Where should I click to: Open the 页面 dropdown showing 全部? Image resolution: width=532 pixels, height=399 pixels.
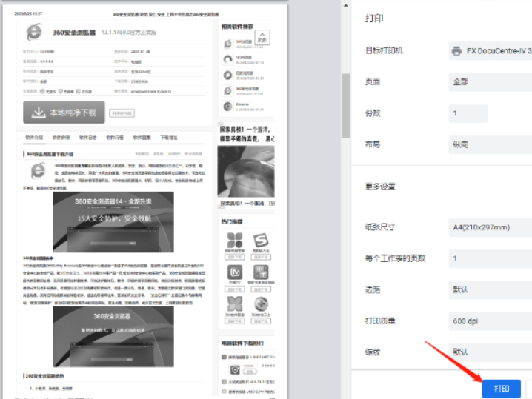tap(491, 81)
